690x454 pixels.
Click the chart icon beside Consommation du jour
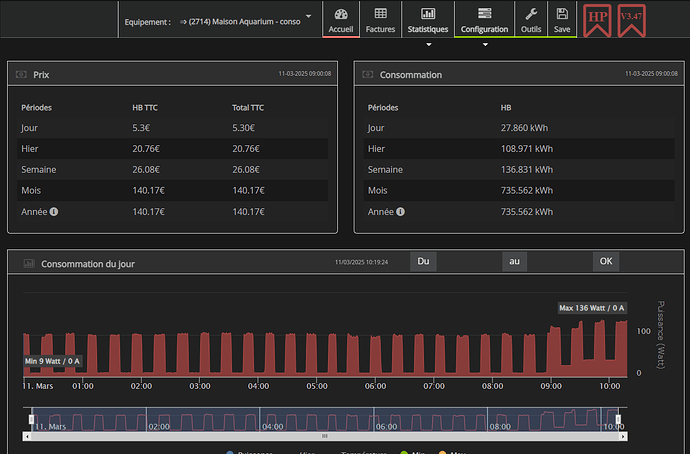pos(29,264)
